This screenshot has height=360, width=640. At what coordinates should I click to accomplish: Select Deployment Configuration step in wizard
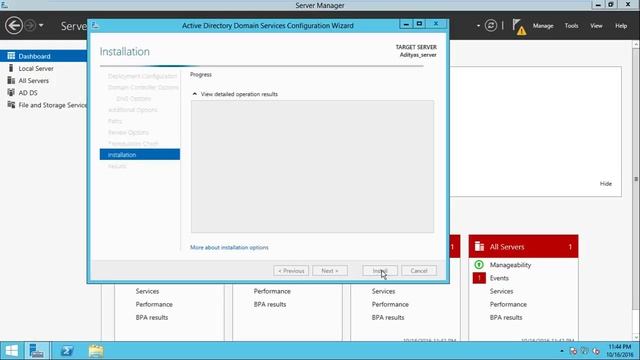coord(142,76)
